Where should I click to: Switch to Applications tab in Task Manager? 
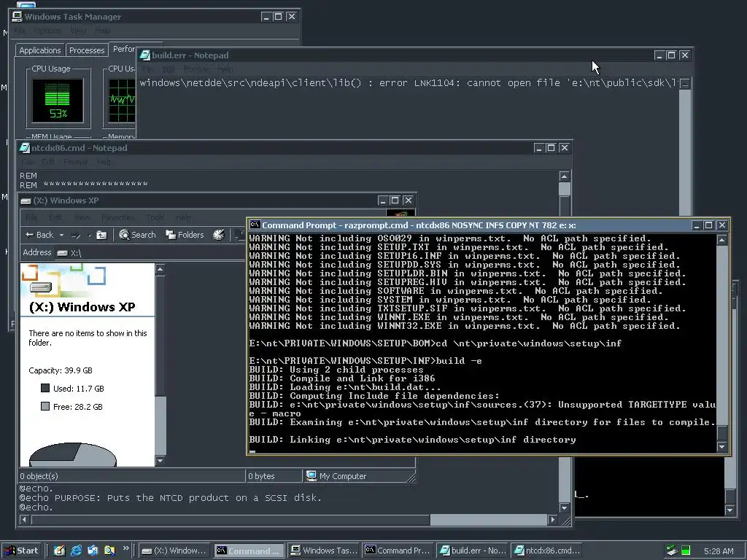[x=40, y=50]
